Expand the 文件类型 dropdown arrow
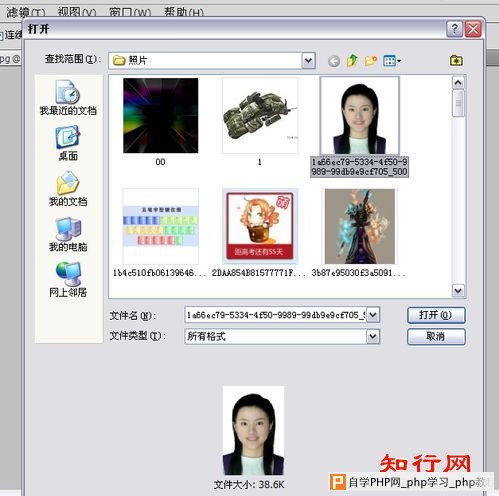The width and height of the screenshot is (499, 496). click(373, 336)
